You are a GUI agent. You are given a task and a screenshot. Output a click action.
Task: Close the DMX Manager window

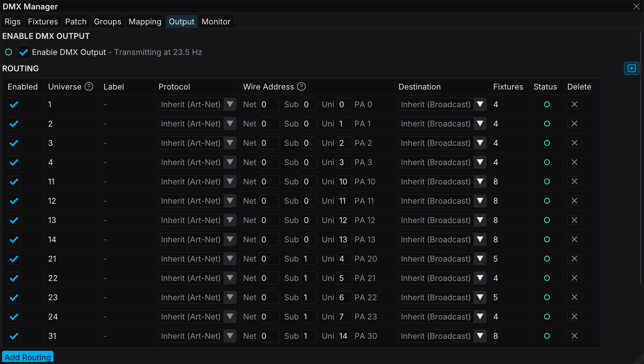click(636, 6)
